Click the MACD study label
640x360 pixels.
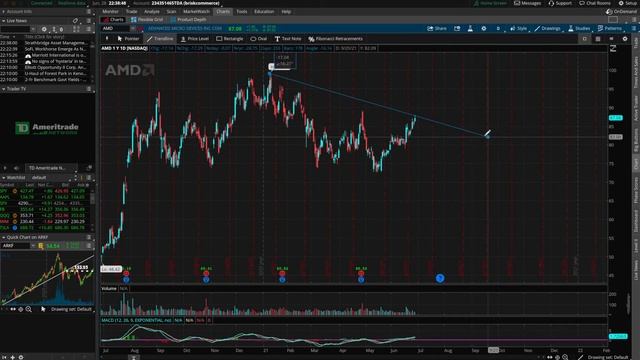tap(137, 320)
